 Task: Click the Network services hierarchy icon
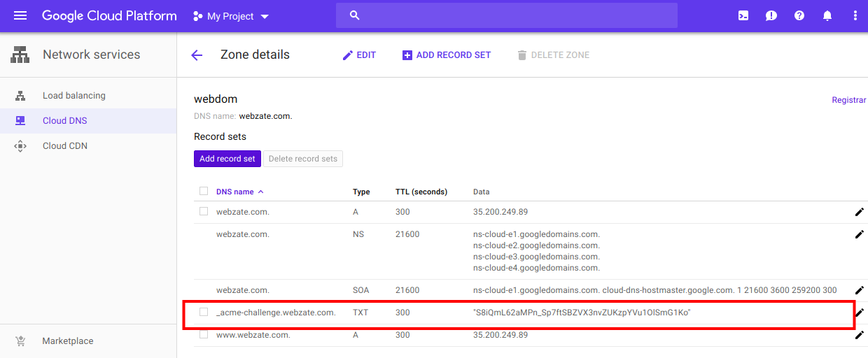tap(20, 55)
